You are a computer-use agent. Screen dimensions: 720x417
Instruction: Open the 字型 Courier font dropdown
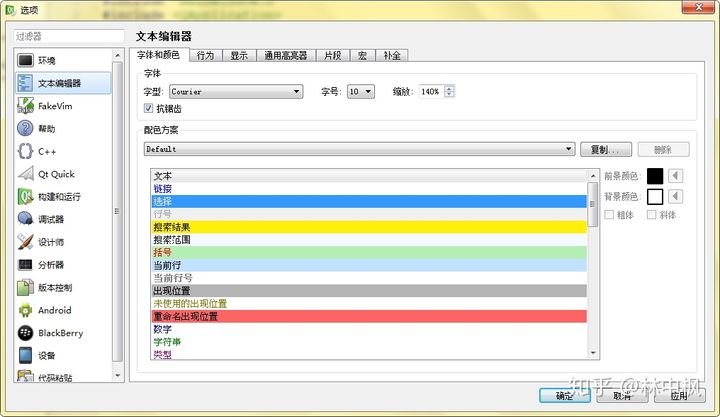(235, 91)
